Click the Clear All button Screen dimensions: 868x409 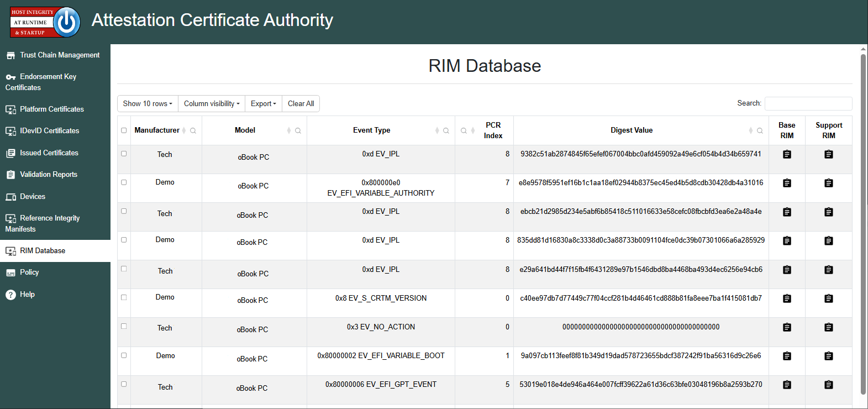(x=301, y=104)
